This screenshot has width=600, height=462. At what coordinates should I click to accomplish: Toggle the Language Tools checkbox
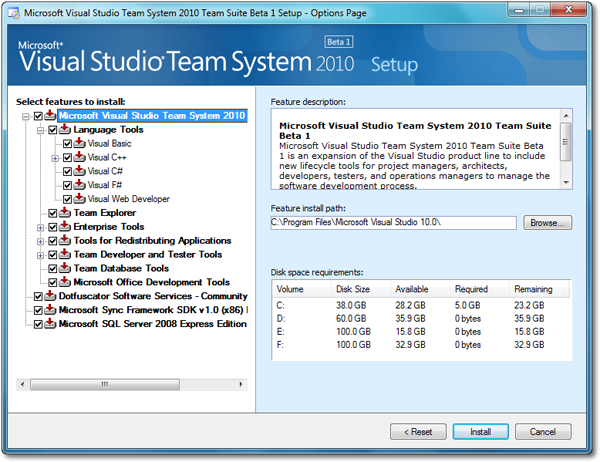tap(53, 130)
